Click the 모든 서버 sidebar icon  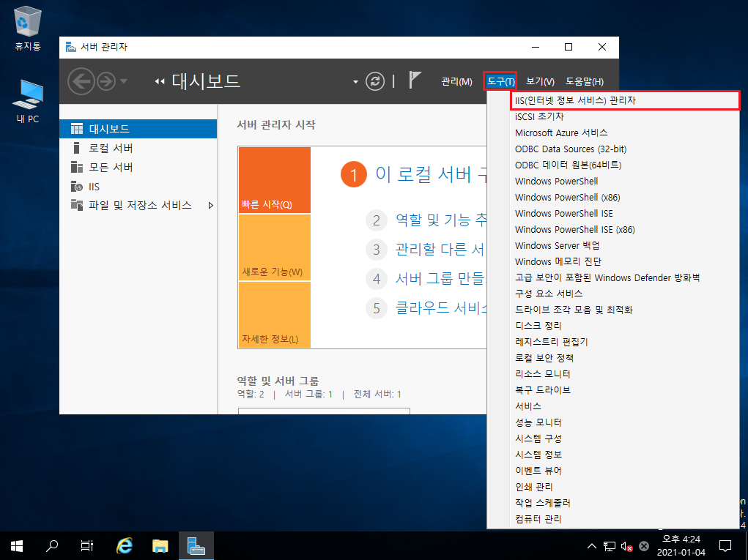coord(76,168)
